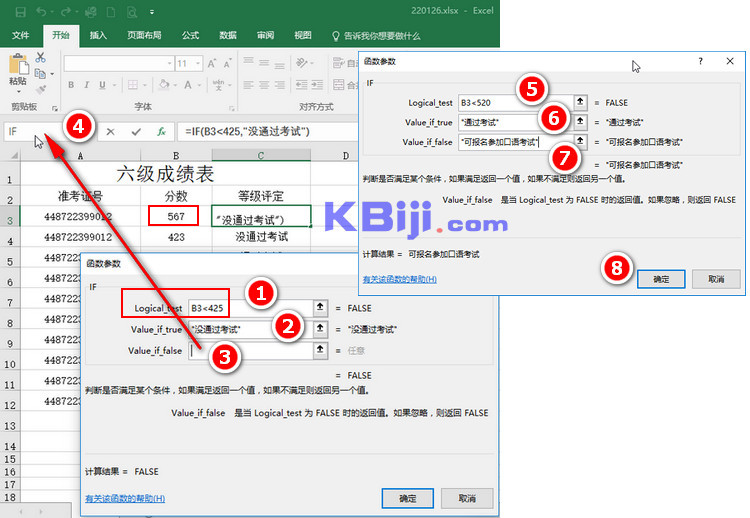Click the Undo arrow icon
This screenshot has height=518, width=750.
(42, 11)
